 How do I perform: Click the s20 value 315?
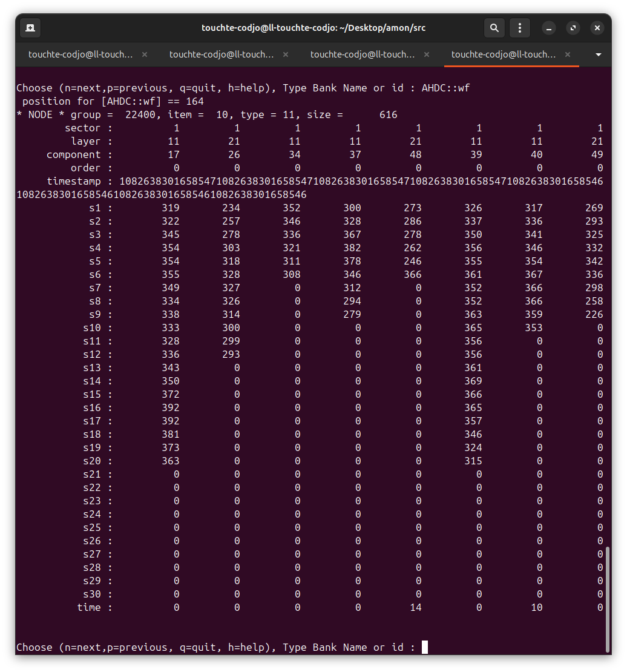(473, 461)
